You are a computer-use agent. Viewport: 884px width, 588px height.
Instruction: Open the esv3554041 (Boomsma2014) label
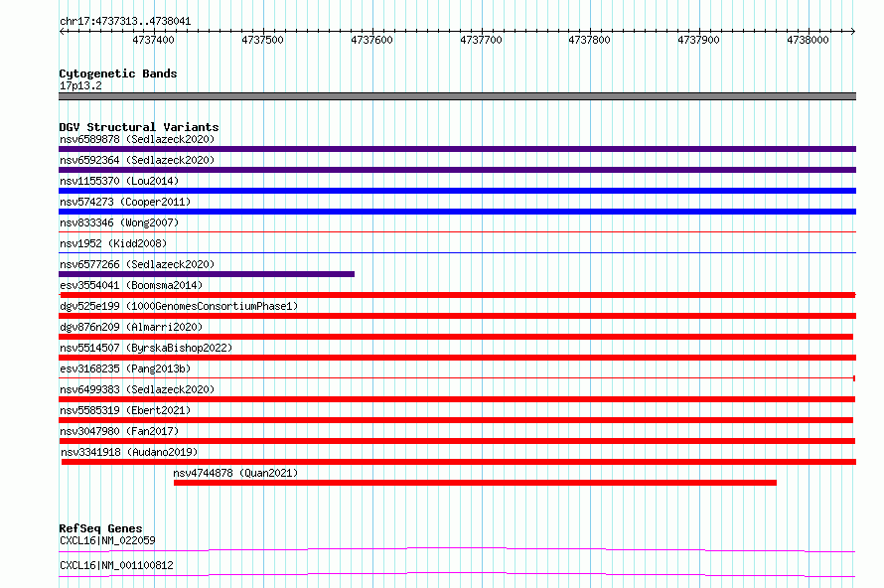131,285
